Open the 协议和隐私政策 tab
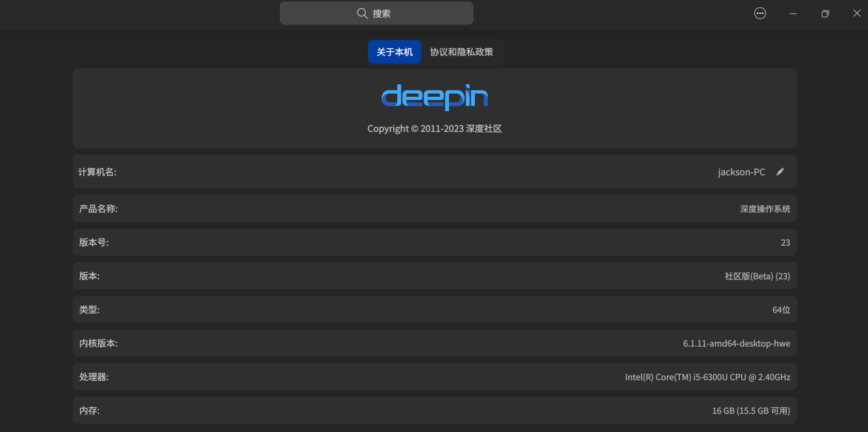This screenshot has height=432, width=868. pyautogui.click(x=461, y=52)
